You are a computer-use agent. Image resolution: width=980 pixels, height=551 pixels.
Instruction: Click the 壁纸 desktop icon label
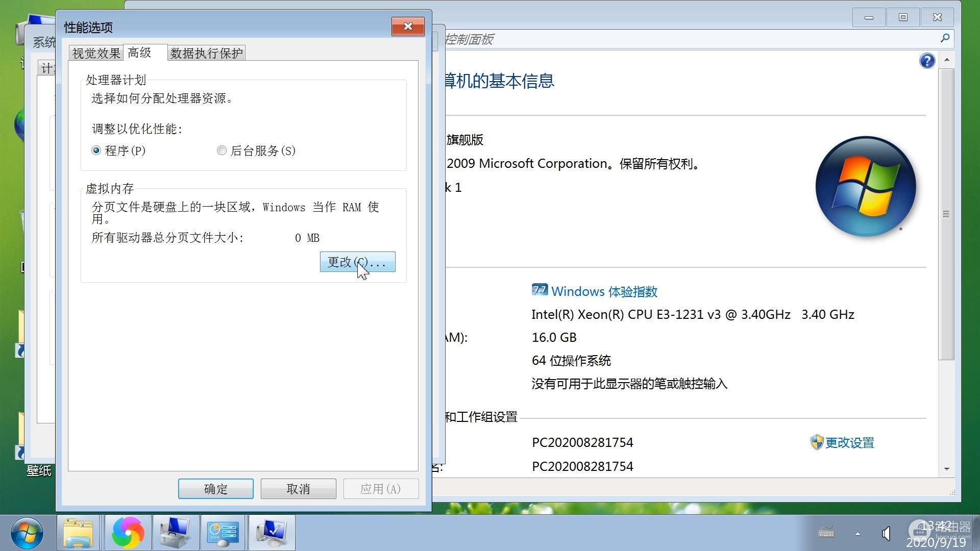point(39,470)
